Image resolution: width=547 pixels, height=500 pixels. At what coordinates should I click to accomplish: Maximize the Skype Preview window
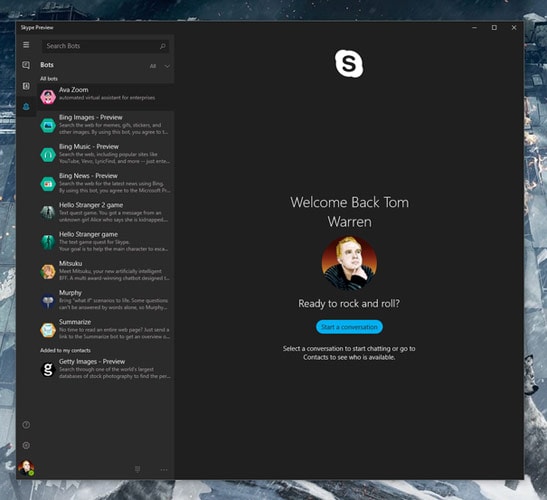[x=494, y=28]
